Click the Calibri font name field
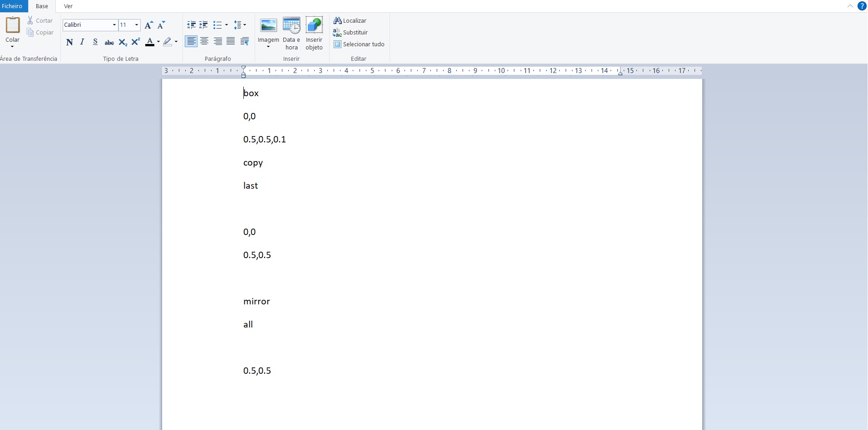The image size is (868, 430). 87,25
